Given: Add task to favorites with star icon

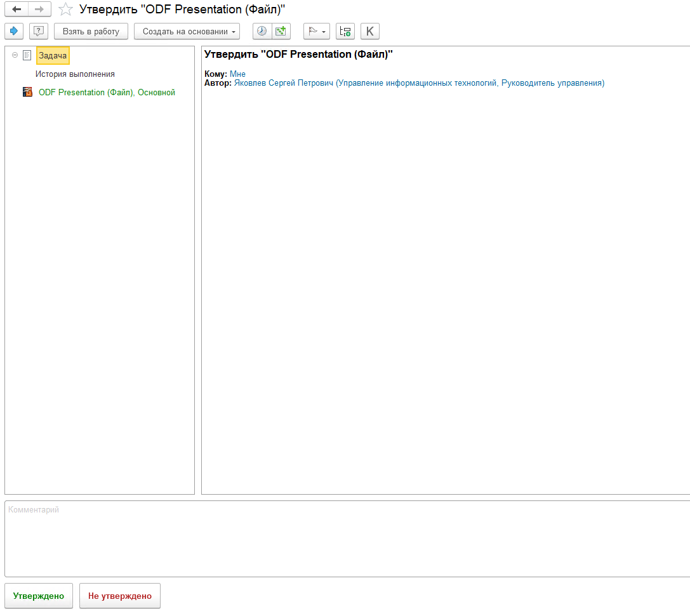Looking at the screenshot, I should (65, 9).
